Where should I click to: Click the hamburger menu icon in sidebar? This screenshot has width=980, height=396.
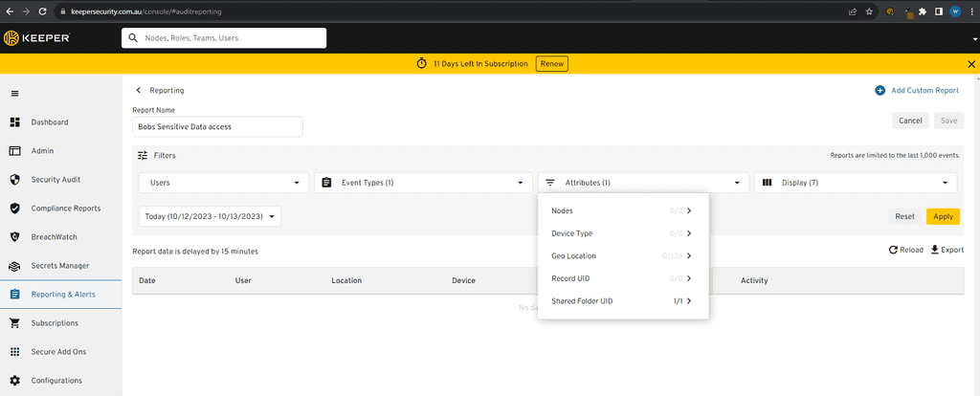coord(14,93)
